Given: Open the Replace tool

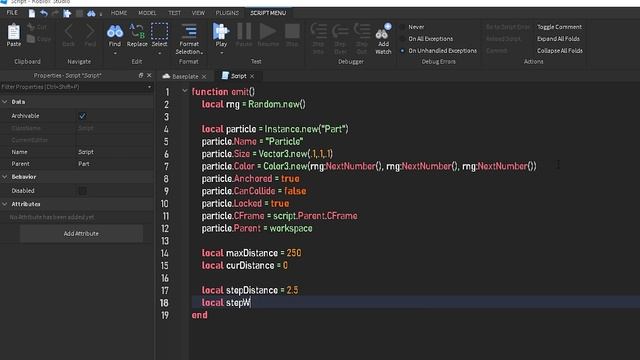Looking at the screenshot, I should tap(137, 31).
